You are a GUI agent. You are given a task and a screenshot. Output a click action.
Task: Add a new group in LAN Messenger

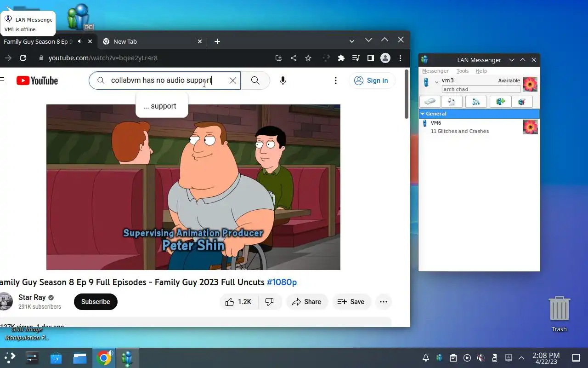pyautogui.click(x=500, y=102)
